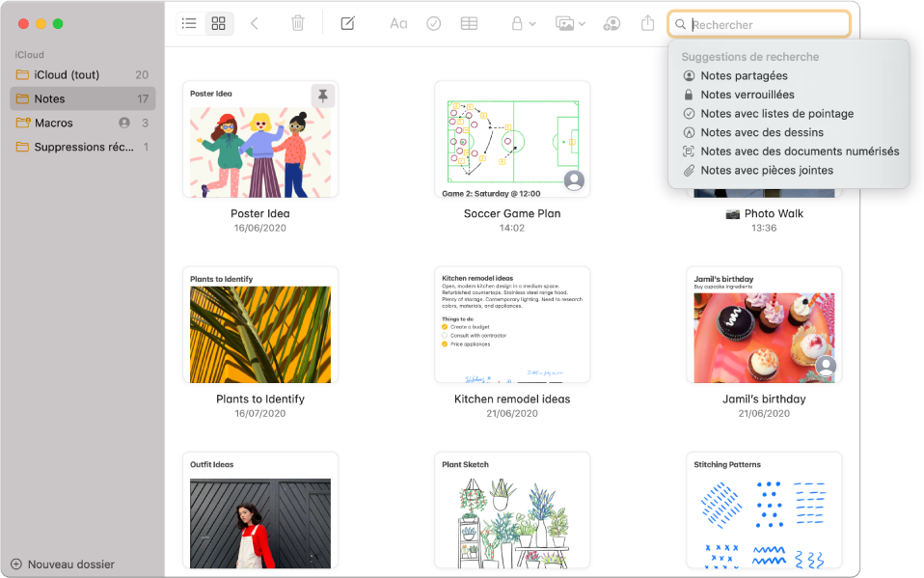Click the time 14:02
The image size is (924, 578).
tap(512, 228)
